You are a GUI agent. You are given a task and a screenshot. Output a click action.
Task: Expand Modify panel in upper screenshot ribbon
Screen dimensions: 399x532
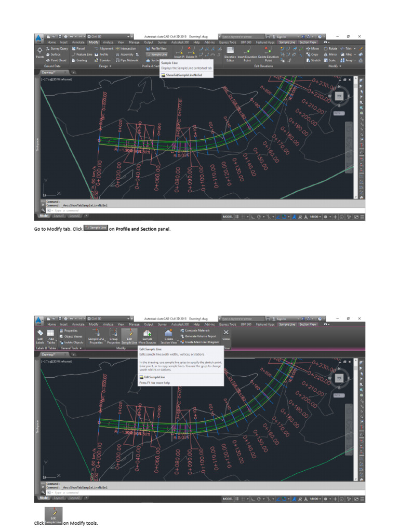(335, 66)
